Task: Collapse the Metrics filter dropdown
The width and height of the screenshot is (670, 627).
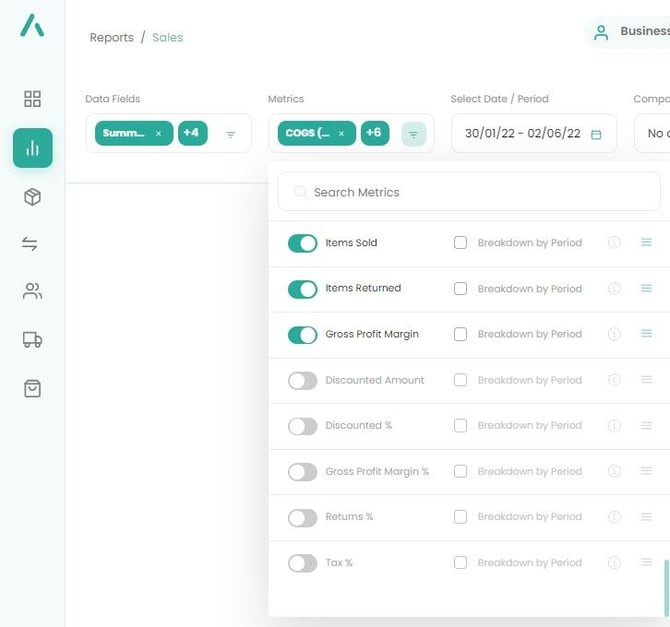Action: 413,134
